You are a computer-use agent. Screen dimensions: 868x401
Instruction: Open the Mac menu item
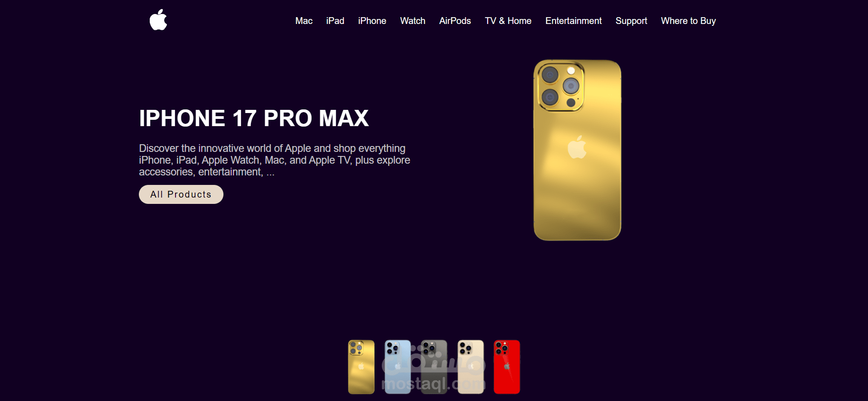tap(304, 21)
